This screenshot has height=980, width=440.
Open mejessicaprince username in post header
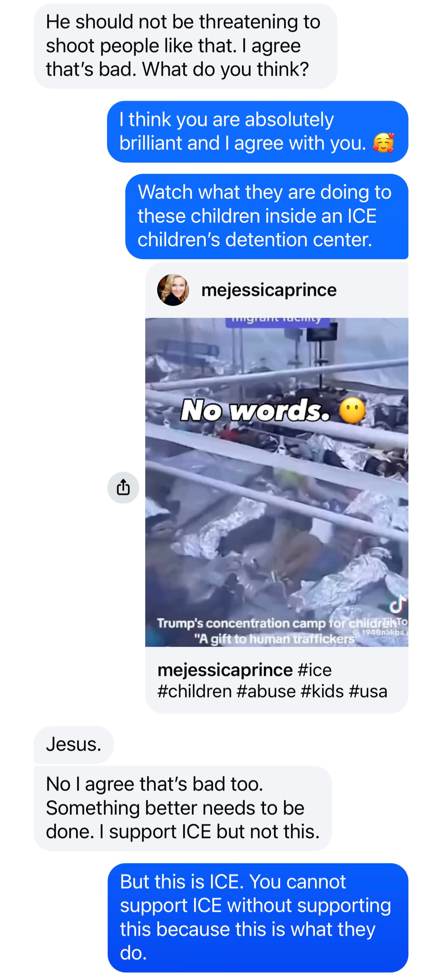(x=269, y=290)
